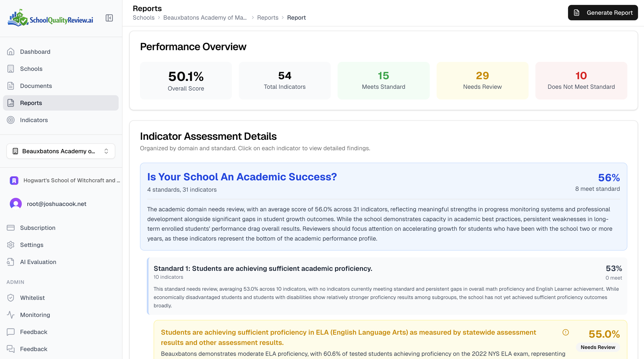Viewport: 644px width, 359px height.
Task: Click the warning icon on the ELA indicator
Action: point(565,333)
